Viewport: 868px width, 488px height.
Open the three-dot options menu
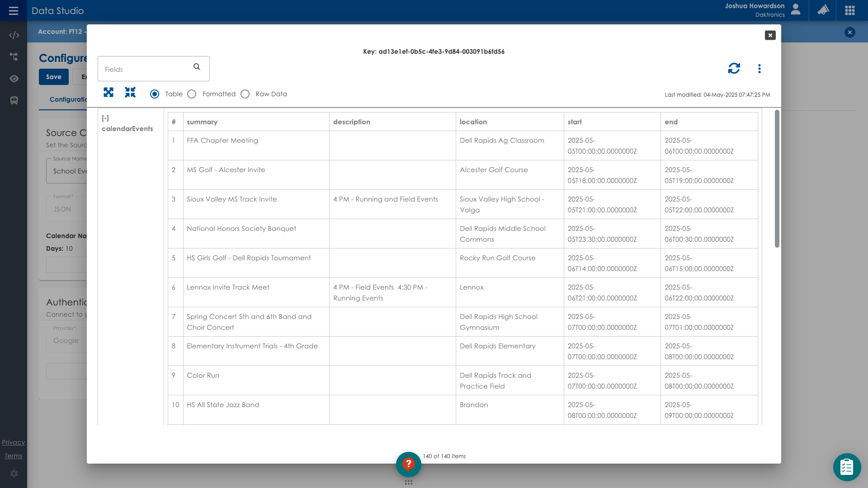[759, 68]
